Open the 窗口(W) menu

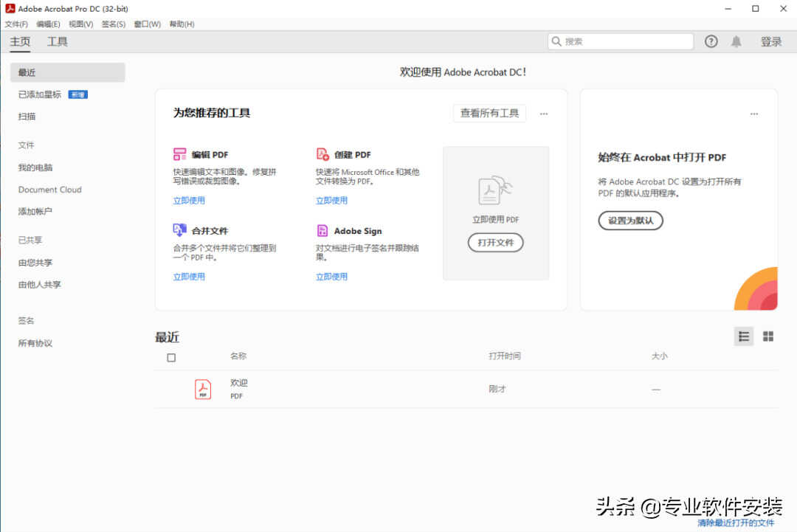coord(148,24)
